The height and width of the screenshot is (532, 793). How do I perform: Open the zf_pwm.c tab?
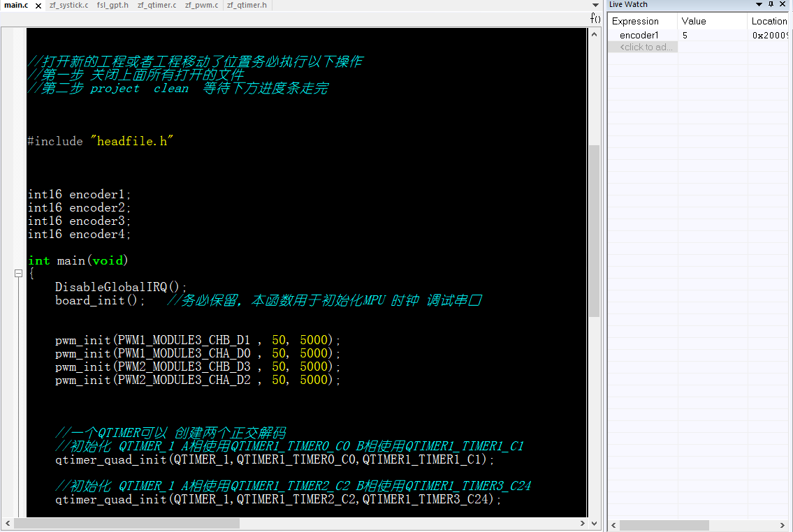pos(201,5)
